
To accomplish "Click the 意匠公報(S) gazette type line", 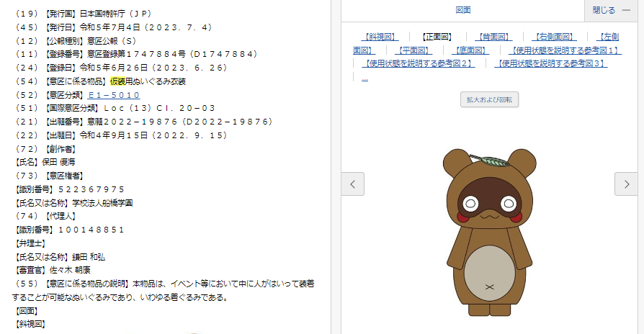I will [76, 41].
